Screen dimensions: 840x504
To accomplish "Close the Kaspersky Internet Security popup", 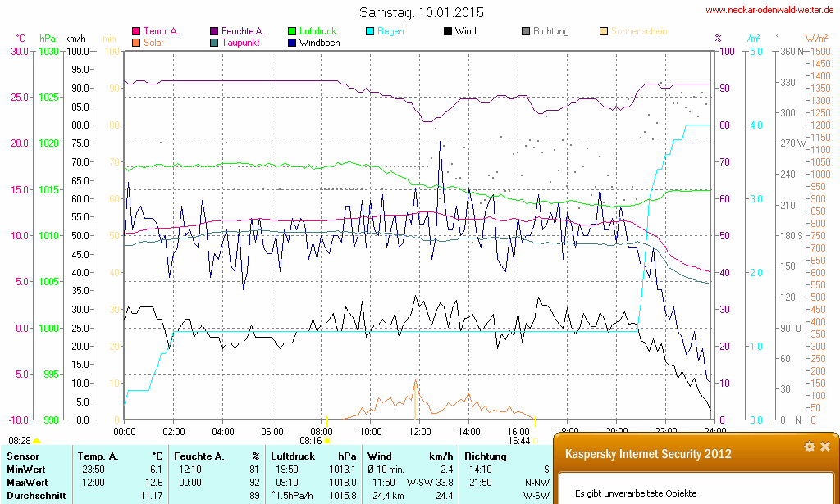I will 825,447.
